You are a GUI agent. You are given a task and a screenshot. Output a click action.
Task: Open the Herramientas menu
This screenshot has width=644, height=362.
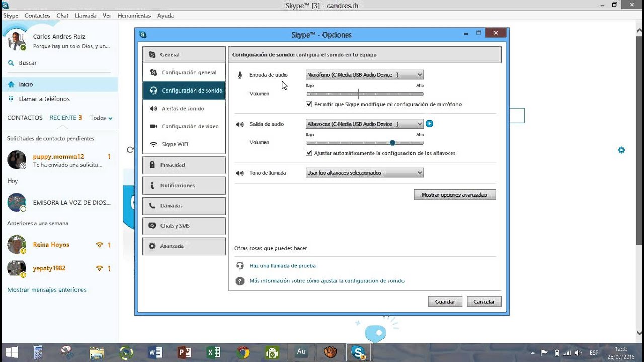tap(134, 16)
